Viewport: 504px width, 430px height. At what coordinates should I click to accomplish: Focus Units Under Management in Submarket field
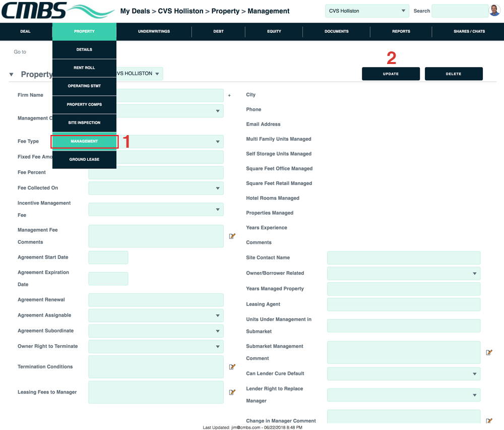click(x=404, y=326)
